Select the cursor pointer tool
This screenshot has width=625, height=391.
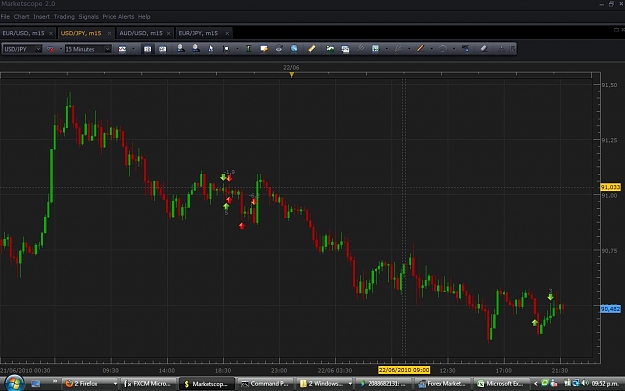coord(211,49)
